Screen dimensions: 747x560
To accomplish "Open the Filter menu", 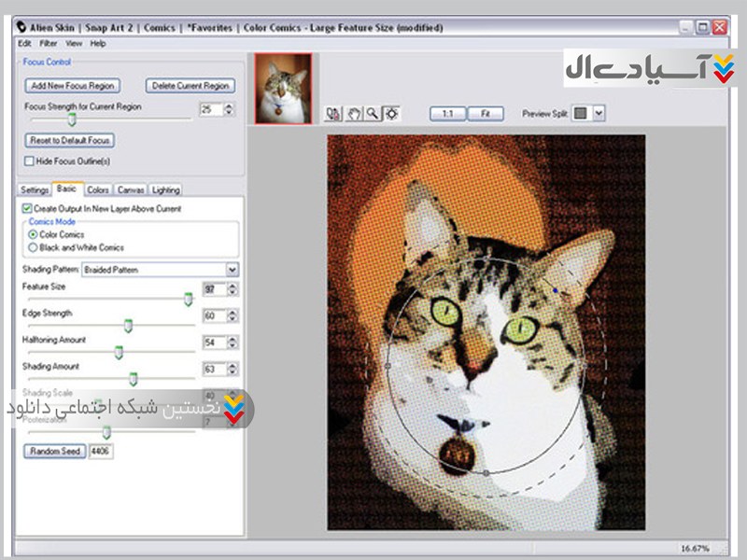I will coord(49,43).
